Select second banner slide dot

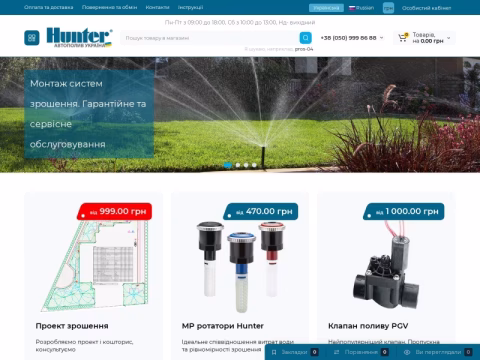click(238, 165)
